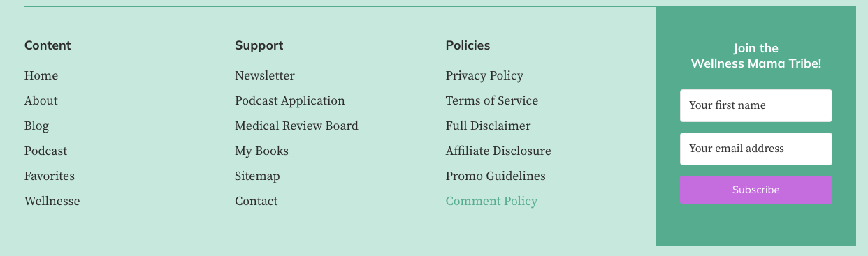
Task: Read the Privacy Policy
Action: pyautogui.click(x=484, y=76)
